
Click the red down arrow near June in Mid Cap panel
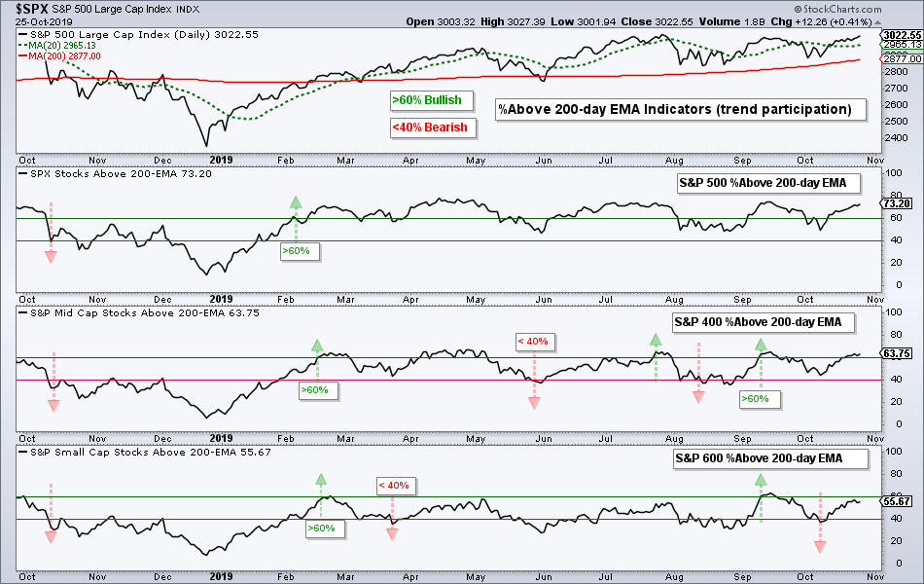coord(535,403)
